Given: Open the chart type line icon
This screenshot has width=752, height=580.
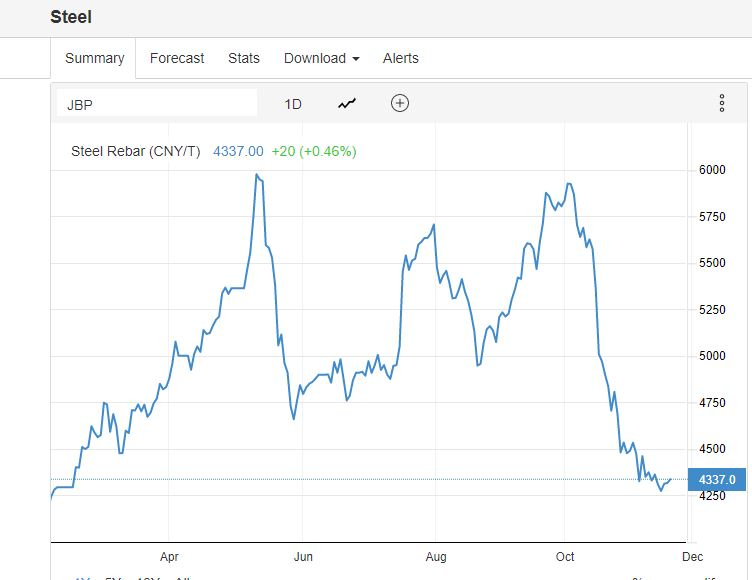Looking at the screenshot, I should coord(347,103).
